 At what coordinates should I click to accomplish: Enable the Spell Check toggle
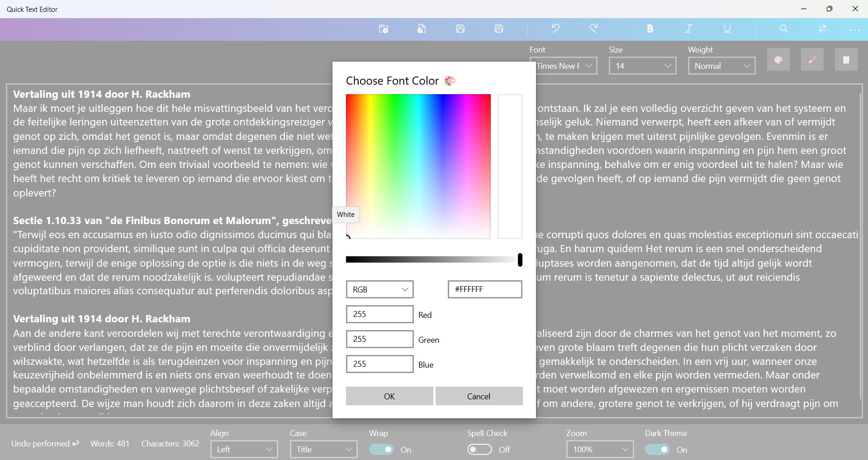pos(479,449)
